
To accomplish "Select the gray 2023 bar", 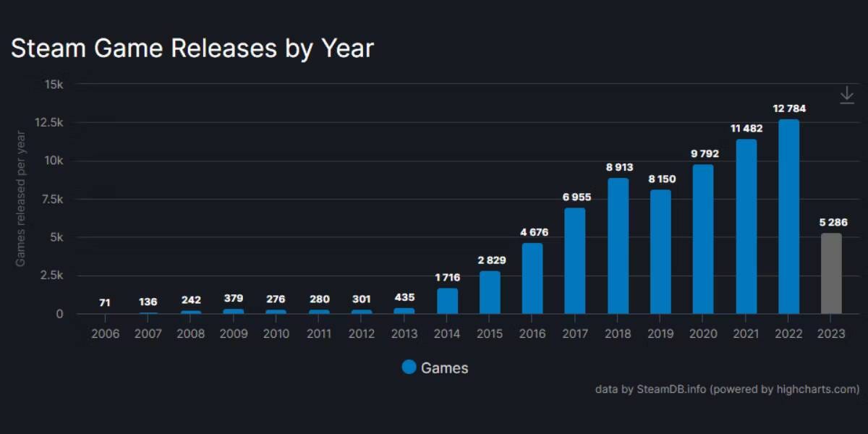I will (x=832, y=273).
